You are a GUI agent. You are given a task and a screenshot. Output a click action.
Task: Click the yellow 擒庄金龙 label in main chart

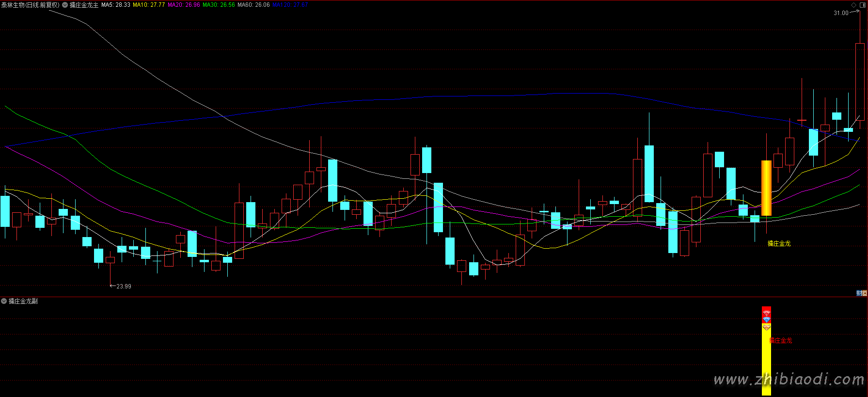(x=779, y=243)
